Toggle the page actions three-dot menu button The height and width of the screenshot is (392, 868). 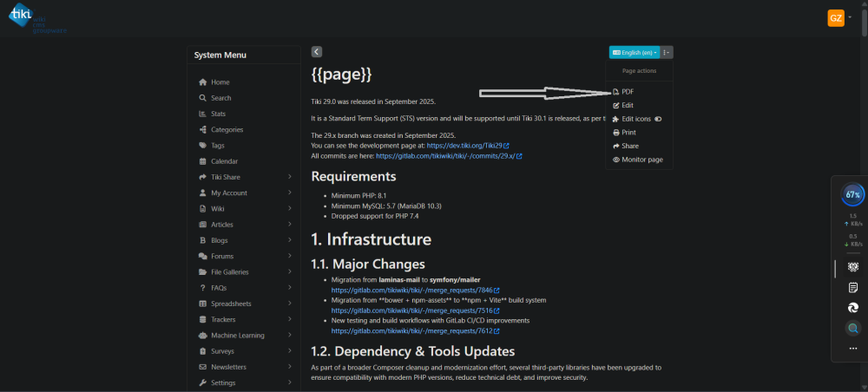(667, 53)
